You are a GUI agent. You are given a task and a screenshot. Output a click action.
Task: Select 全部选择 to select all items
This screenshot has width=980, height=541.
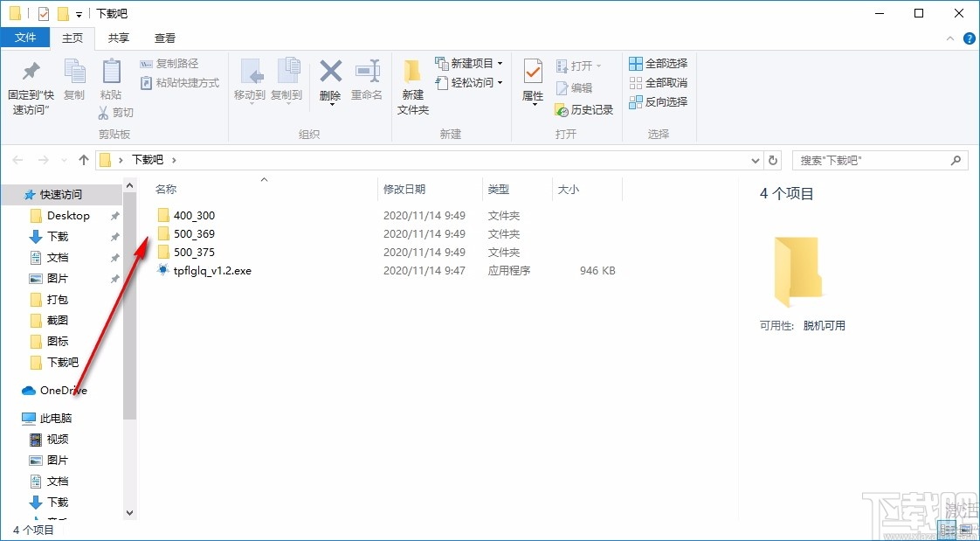[x=659, y=63]
